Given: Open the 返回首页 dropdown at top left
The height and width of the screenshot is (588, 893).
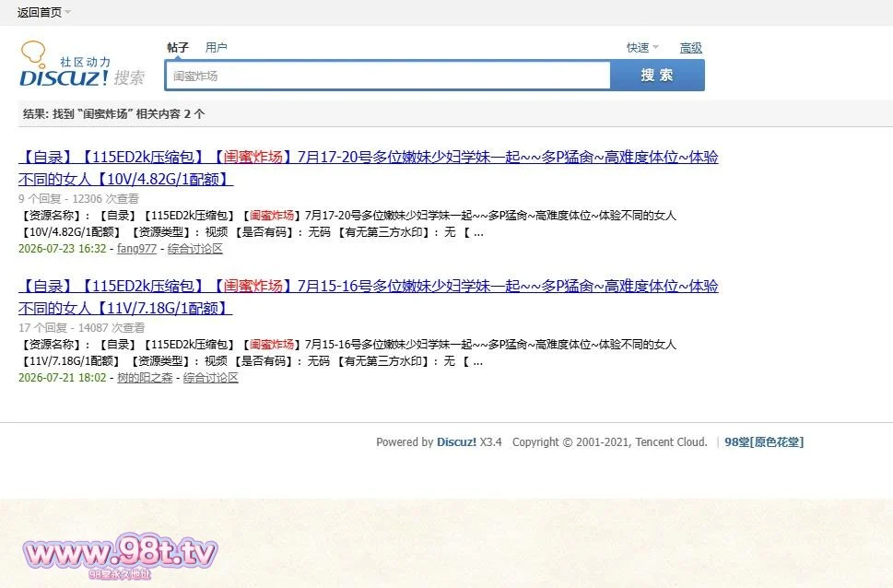Looking at the screenshot, I should click(x=43, y=12).
